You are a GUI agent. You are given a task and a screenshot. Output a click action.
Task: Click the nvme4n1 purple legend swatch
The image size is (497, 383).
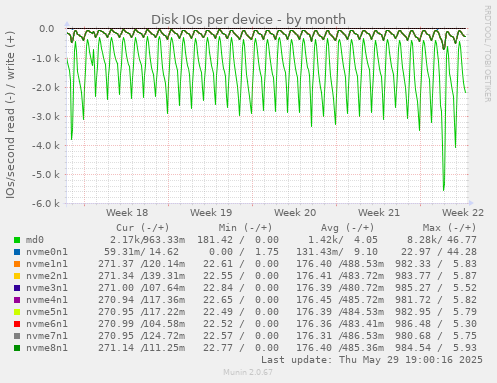pos(17,300)
